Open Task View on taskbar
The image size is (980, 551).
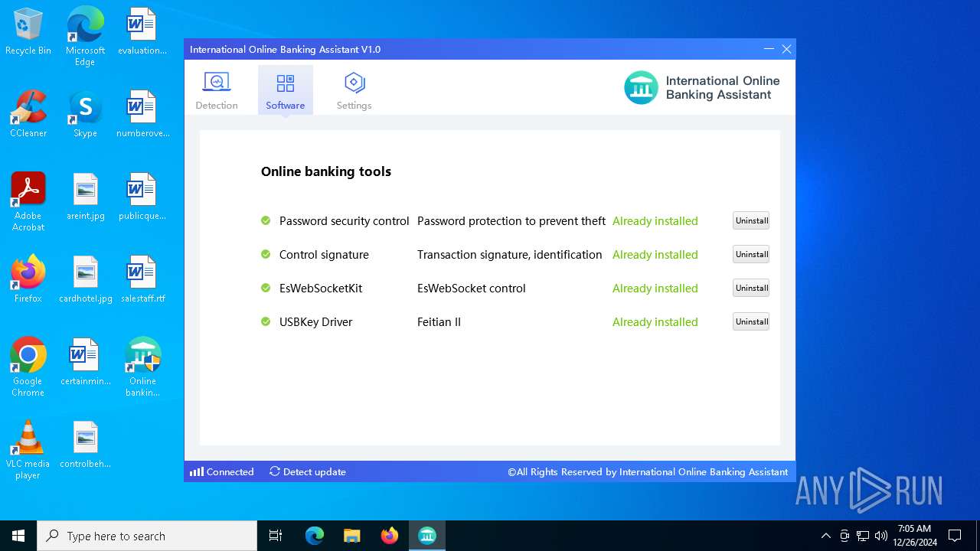tap(276, 536)
